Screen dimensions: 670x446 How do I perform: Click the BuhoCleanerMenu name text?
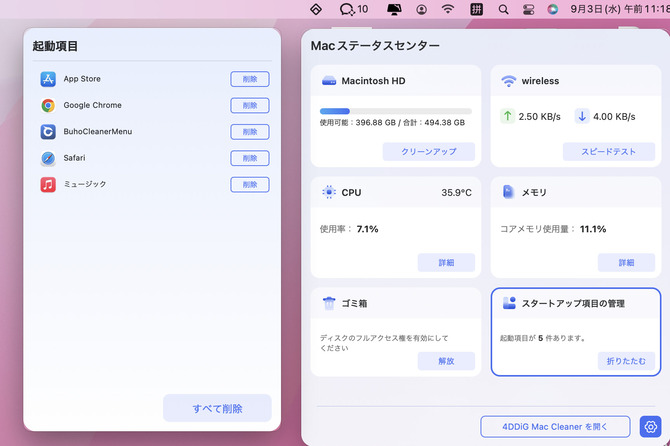coord(98,132)
